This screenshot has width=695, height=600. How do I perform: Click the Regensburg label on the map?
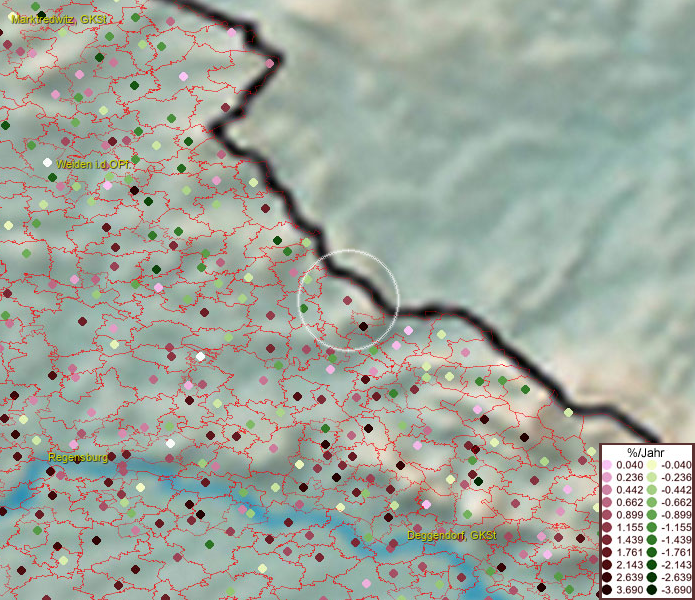click(78, 457)
